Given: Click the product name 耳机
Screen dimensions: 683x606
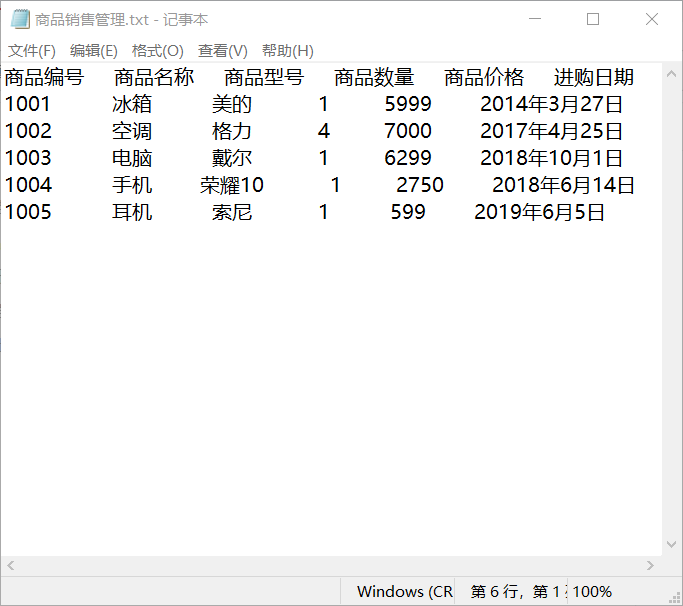Looking at the screenshot, I should click(x=132, y=212).
